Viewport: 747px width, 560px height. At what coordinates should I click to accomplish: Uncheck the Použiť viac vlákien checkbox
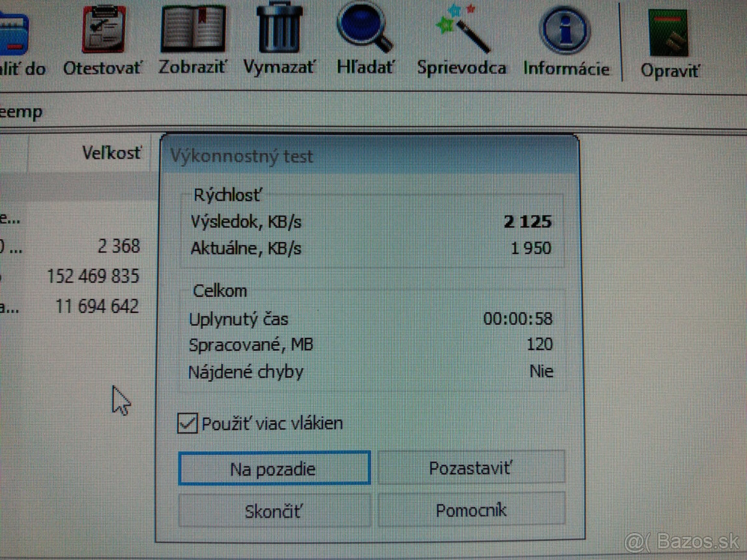pos(188,423)
